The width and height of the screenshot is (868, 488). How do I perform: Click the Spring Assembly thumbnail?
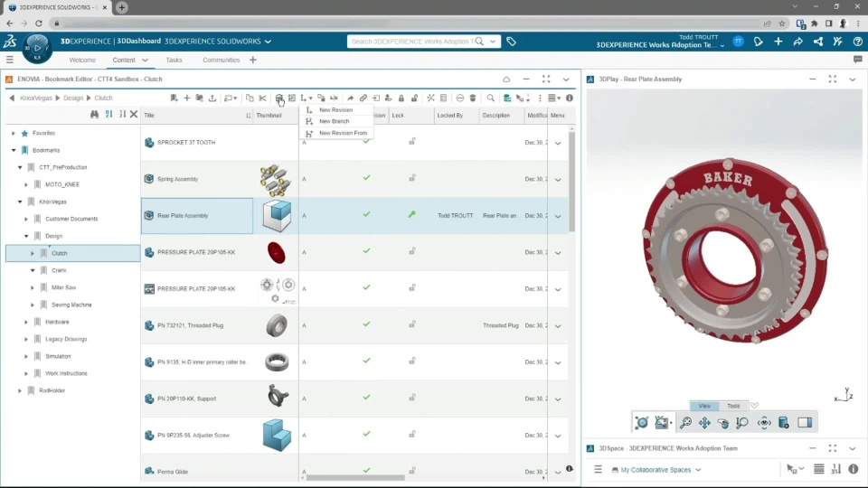click(x=276, y=179)
